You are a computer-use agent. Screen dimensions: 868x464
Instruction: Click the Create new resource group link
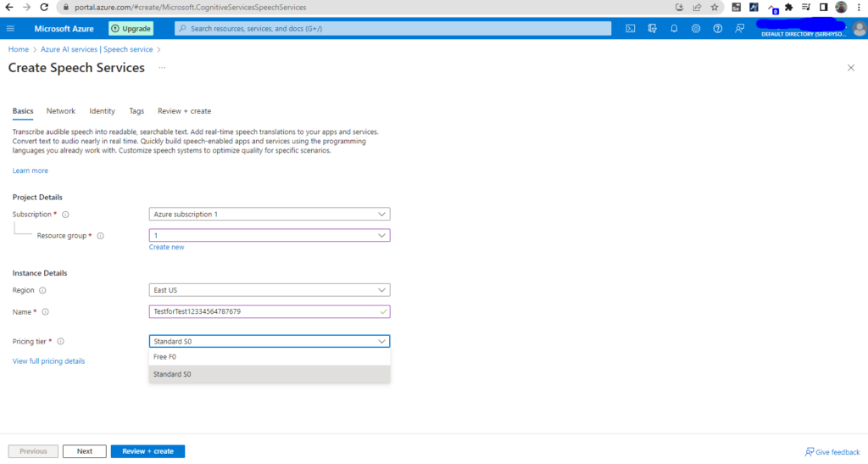[x=167, y=247]
